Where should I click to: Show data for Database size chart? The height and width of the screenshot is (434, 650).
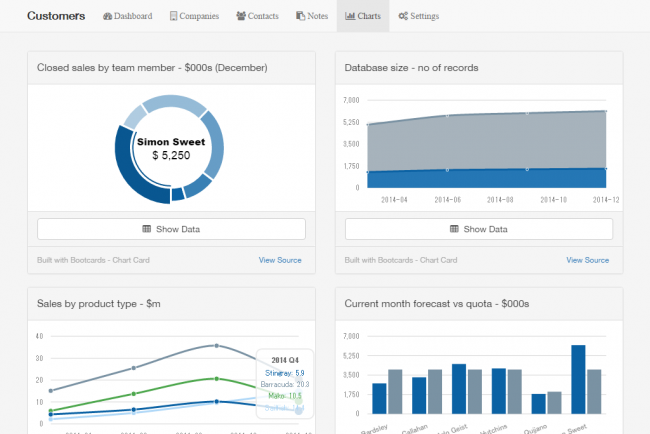pos(479,229)
